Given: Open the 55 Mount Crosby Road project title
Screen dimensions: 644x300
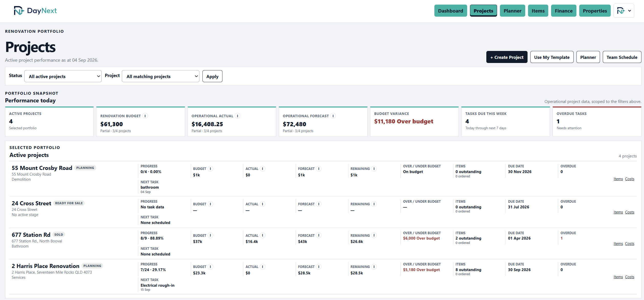Looking at the screenshot, I should click(42, 168).
